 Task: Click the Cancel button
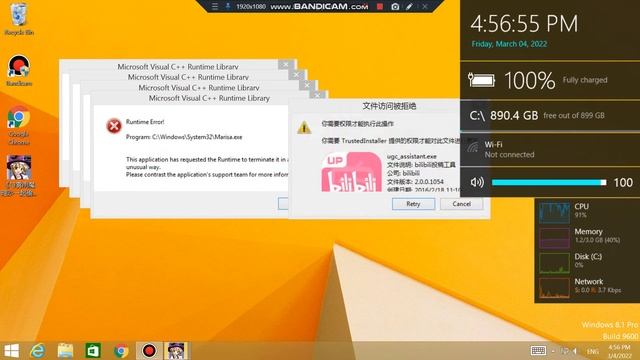(461, 204)
